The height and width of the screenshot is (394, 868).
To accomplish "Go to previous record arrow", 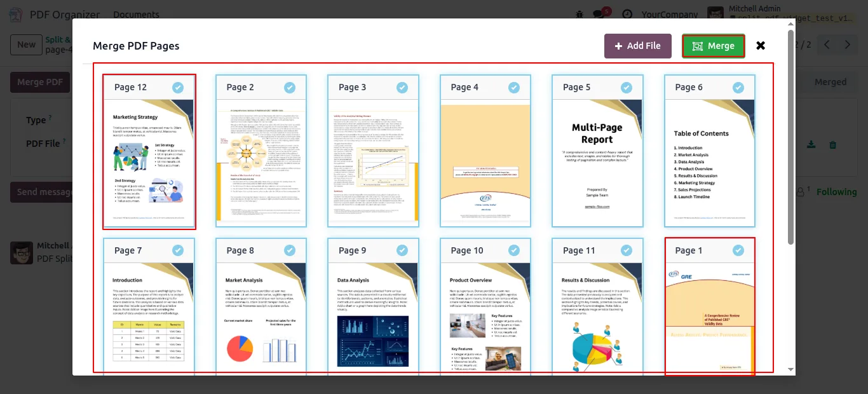I will [x=827, y=44].
